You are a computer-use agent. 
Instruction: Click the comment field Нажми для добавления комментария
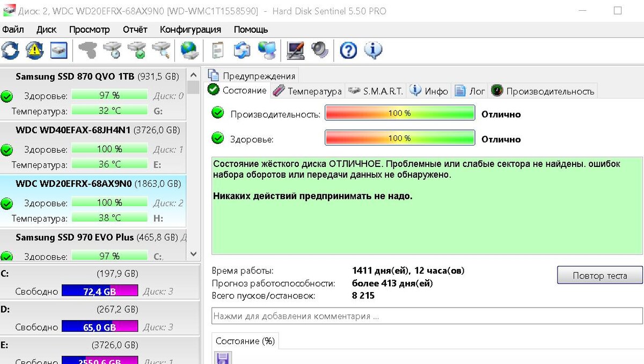pyautogui.click(x=427, y=316)
